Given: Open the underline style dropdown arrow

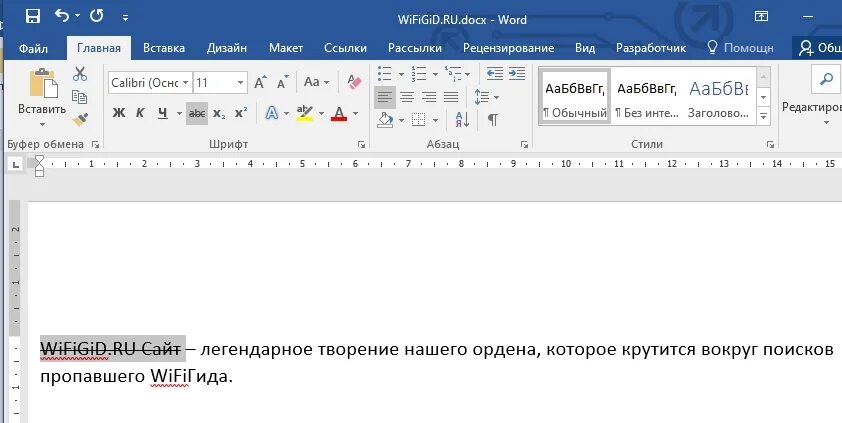Looking at the screenshot, I should coord(179,114).
